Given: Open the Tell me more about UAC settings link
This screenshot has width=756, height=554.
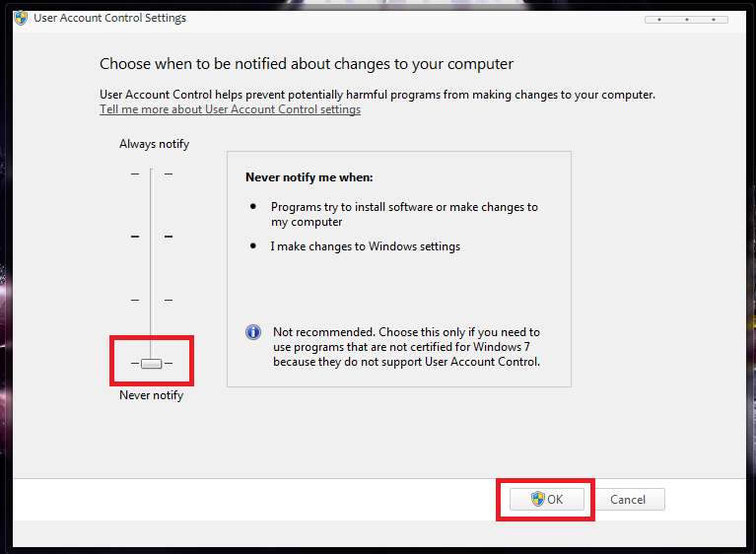Looking at the screenshot, I should pos(230,109).
